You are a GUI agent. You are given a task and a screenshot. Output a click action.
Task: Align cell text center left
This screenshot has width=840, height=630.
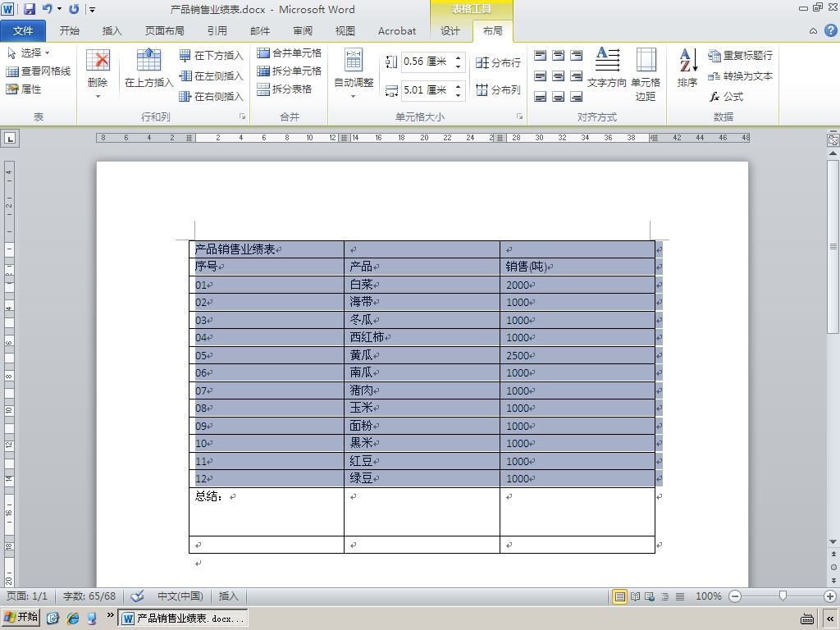tap(541, 76)
